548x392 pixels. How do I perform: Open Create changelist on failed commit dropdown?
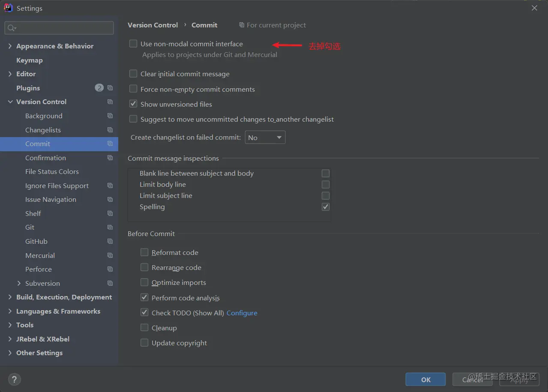265,138
